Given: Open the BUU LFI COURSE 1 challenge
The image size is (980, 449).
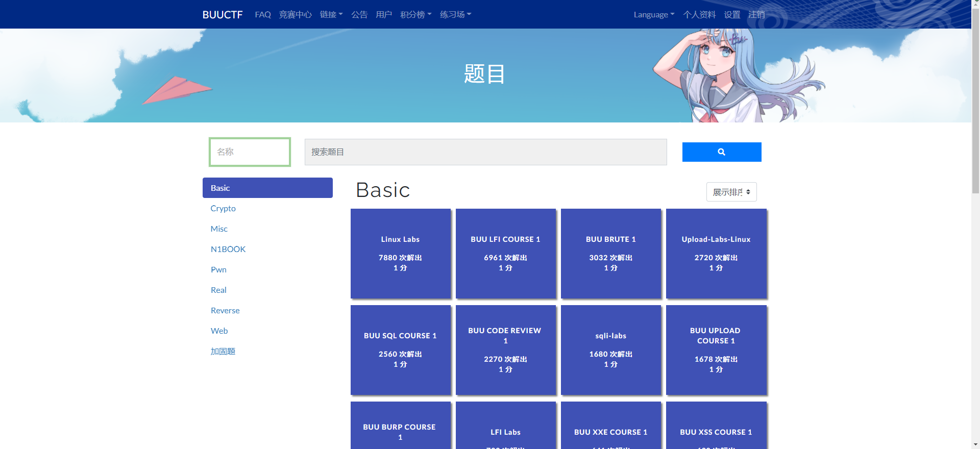Looking at the screenshot, I should [x=506, y=254].
